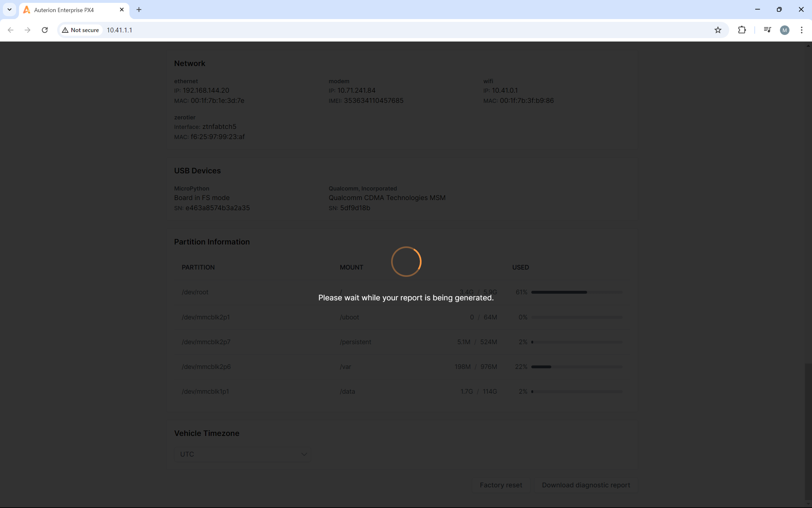Click the timezone dropdown chevron
Viewport: 812px width, 508px height.
click(x=304, y=454)
